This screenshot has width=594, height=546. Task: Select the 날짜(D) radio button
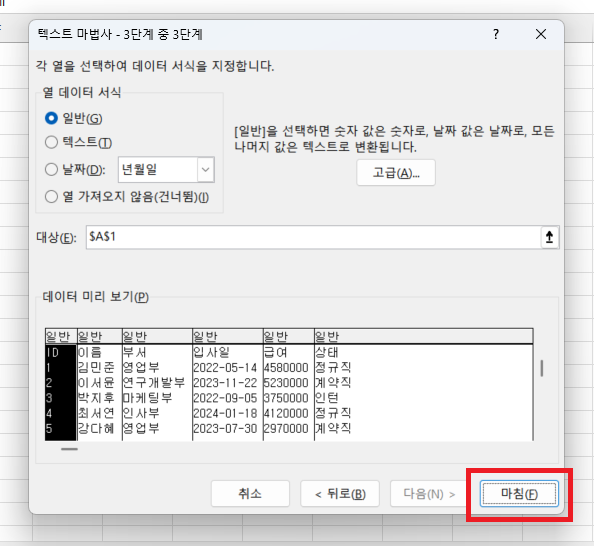click(x=51, y=169)
